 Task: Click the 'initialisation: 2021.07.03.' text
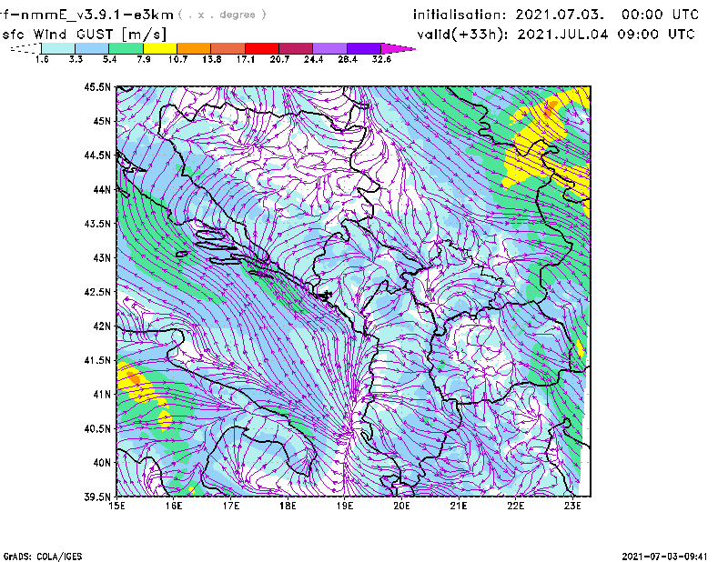coord(509,15)
